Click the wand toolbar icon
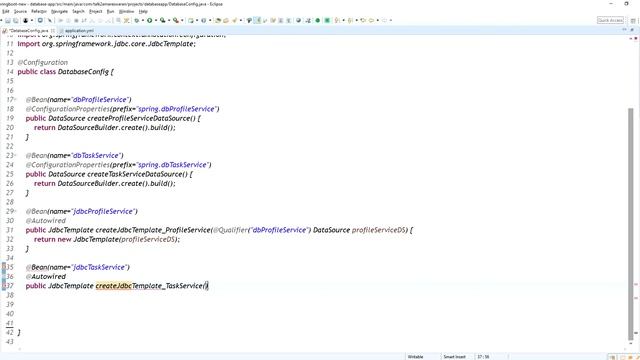 click(x=50, y=20)
